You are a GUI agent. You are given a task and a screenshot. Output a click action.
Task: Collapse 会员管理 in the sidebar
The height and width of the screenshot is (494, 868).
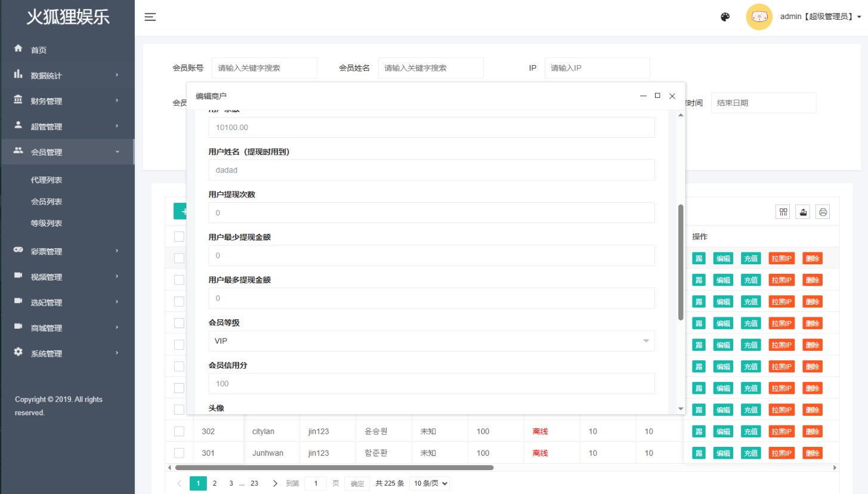pyautogui.click(x=67, y=152)
